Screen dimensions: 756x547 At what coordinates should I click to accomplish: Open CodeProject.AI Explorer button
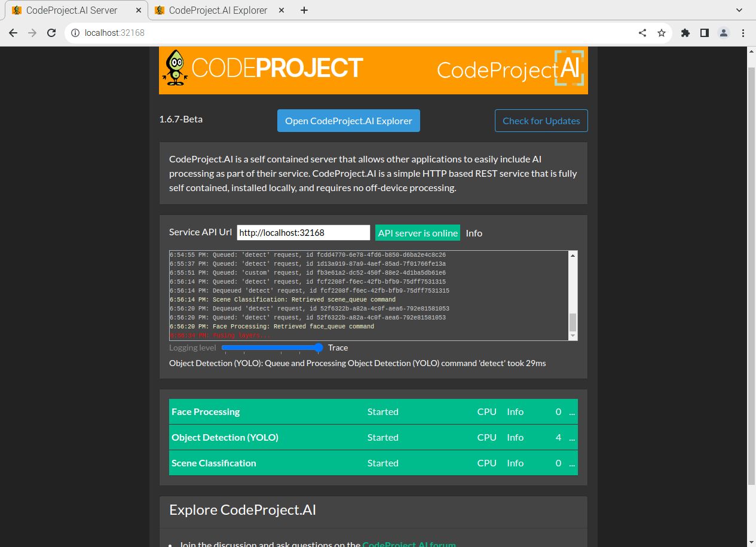pos(349,121)
